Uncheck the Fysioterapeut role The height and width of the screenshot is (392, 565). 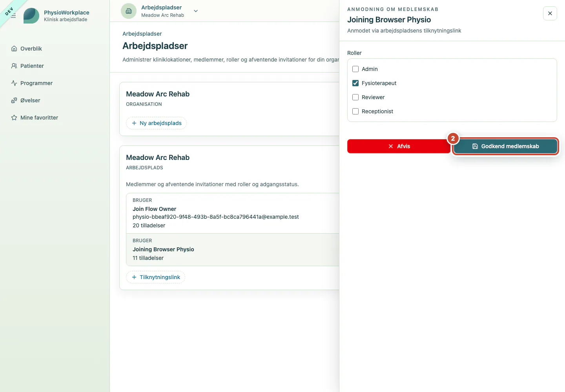(355, 83)
